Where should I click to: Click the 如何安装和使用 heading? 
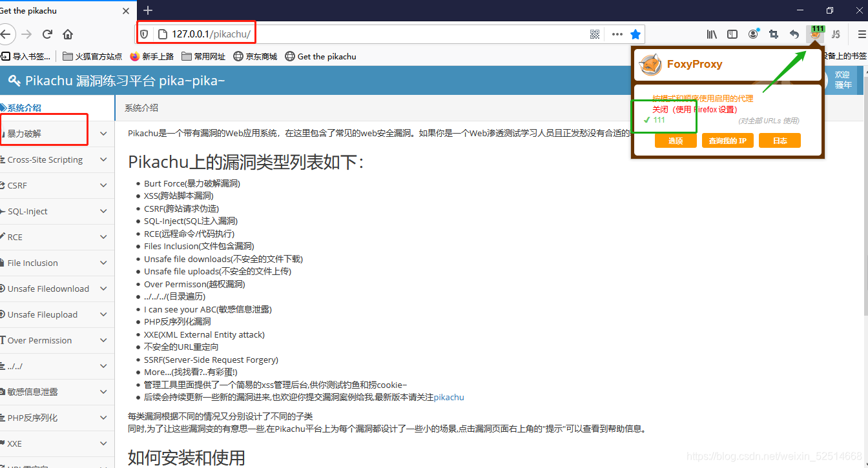pyautogui.click(x=187, y=458)
